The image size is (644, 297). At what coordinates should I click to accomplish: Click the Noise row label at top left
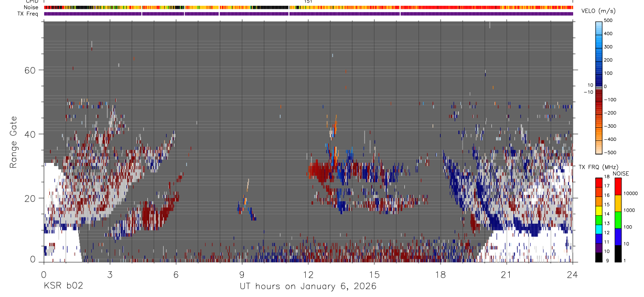point(32,7)
